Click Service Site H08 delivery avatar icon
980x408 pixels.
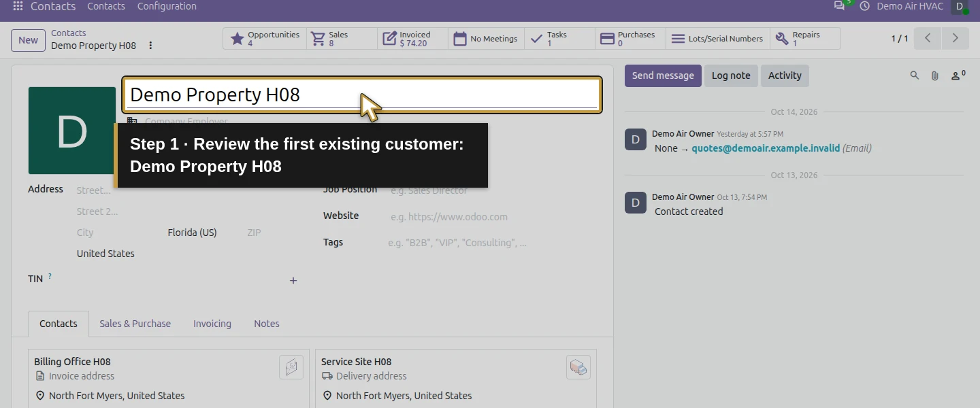coord(578,367)
